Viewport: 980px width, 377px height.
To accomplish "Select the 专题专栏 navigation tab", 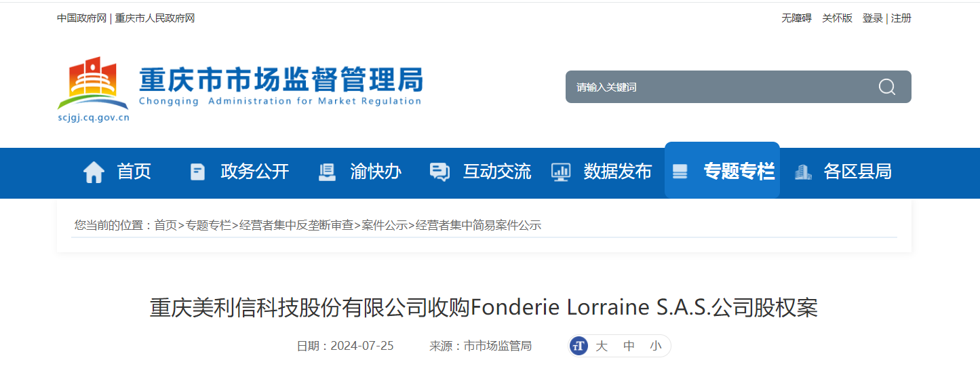I will pos(722,170).
